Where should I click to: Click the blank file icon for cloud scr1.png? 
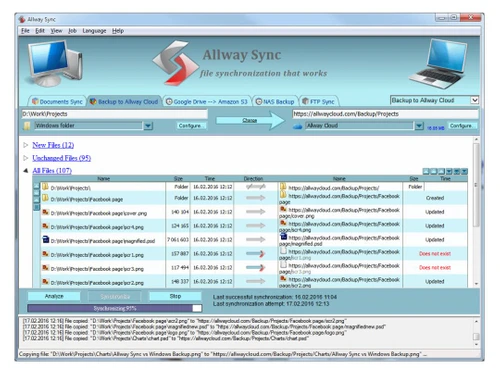coord(283,250)
